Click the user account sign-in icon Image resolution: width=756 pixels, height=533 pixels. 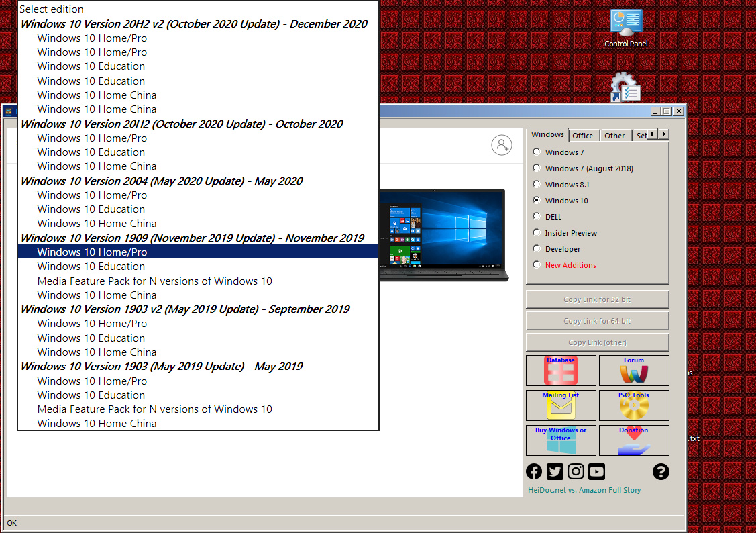point(502,145)
